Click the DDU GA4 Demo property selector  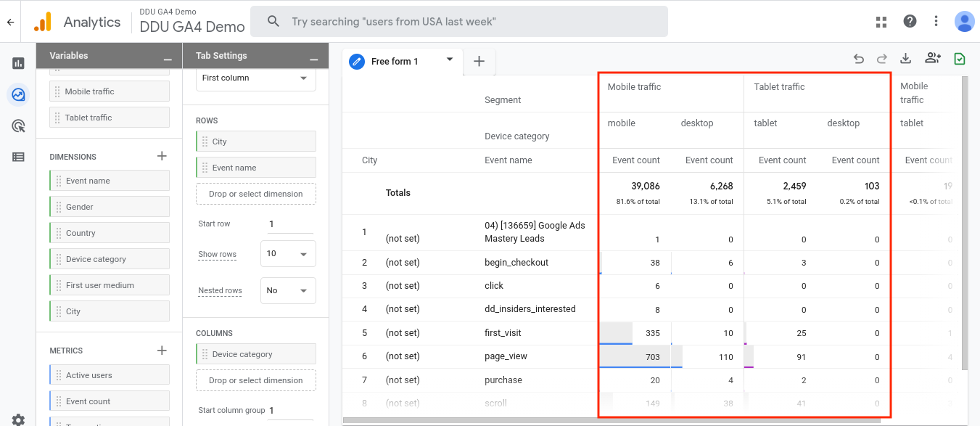tap(192, 22)
